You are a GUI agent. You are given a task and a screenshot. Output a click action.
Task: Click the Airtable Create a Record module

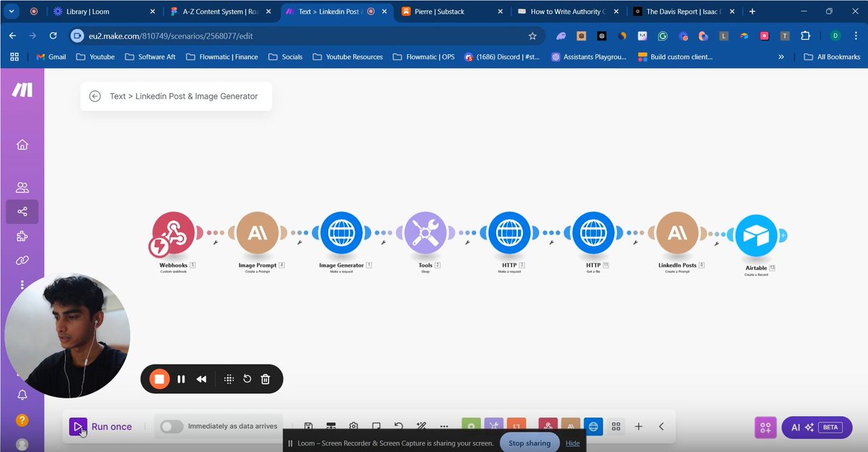coord(757,233)
